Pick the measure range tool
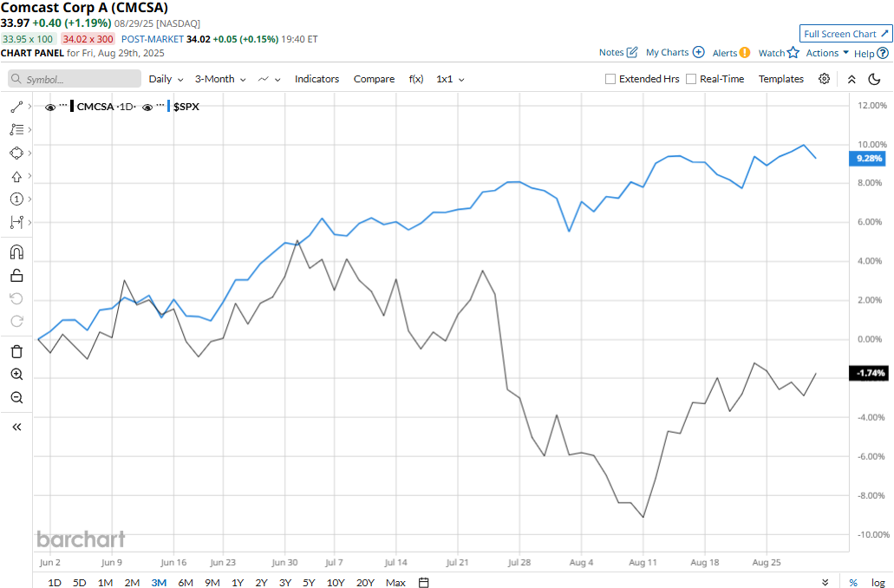The image size is (894, 588). pos(16,222)
